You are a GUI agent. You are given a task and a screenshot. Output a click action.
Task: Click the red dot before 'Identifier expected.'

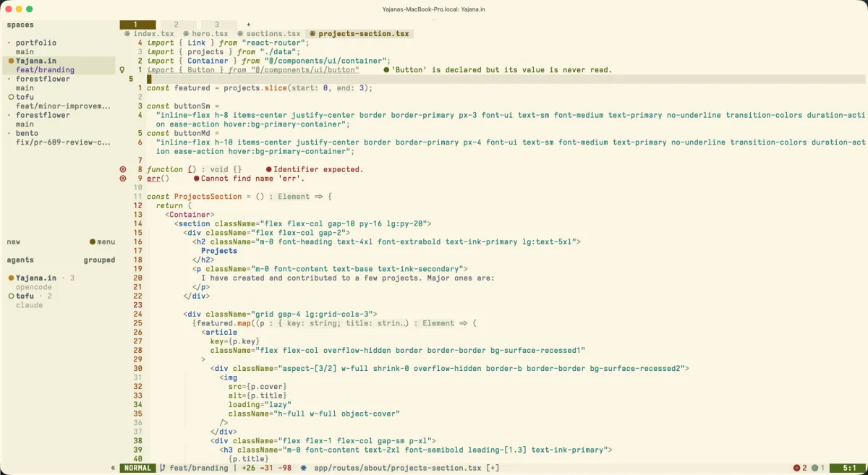268,169
